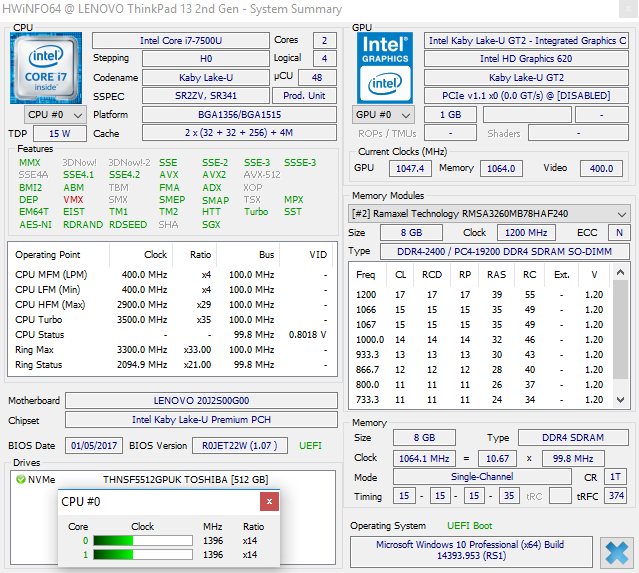The image size is (639, 573).
Task: Click the Intel Kaby Lake-U Premium PCH field
Action: pos(201,420)
